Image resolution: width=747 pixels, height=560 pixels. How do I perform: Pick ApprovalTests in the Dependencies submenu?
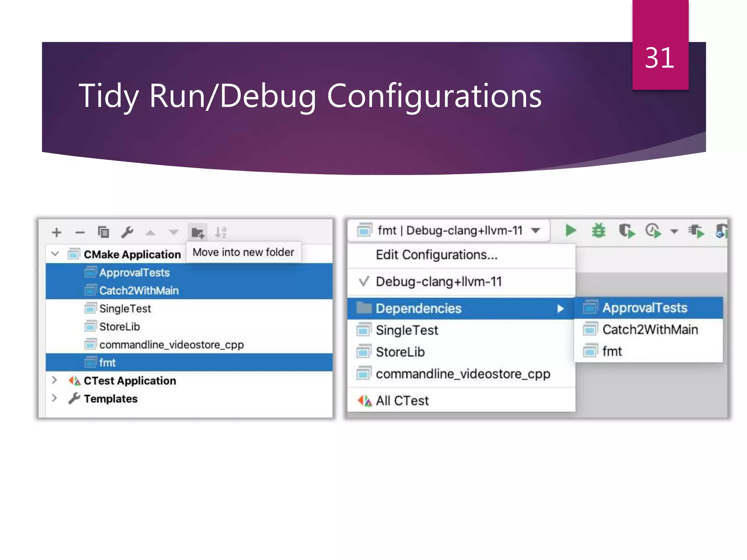[x=649, y=308]
